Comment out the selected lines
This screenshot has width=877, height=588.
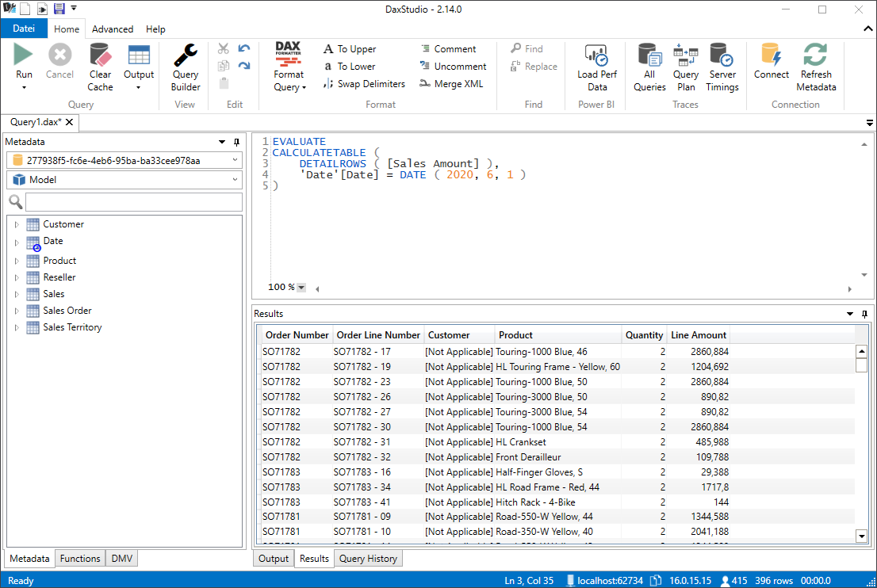(x=449, y=49)
